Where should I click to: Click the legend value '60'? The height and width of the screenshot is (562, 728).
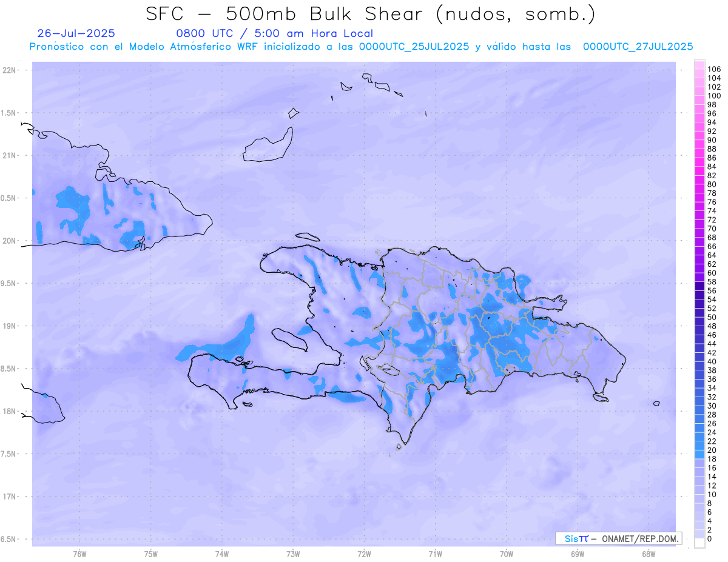coord(712,273)
